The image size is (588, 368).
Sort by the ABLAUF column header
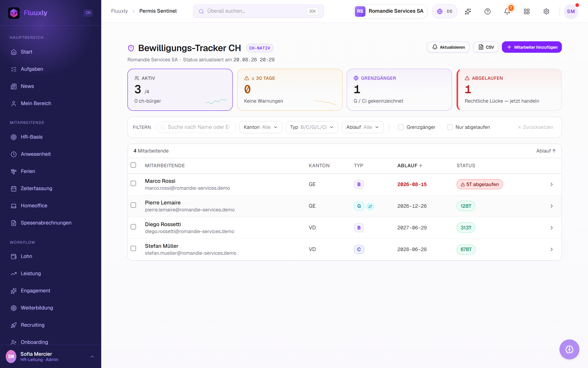410,166
